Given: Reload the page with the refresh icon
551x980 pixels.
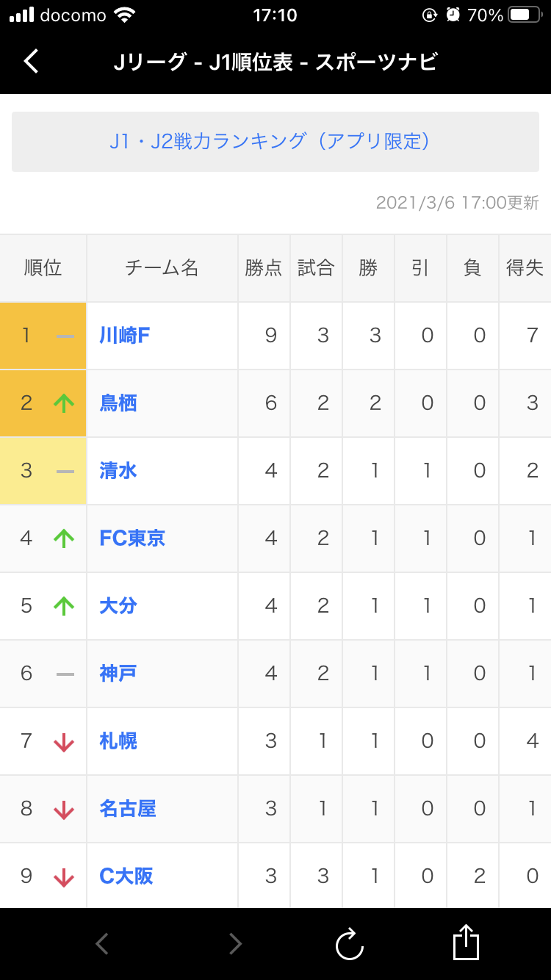Looking at the screenshot, I should (350, 944).
